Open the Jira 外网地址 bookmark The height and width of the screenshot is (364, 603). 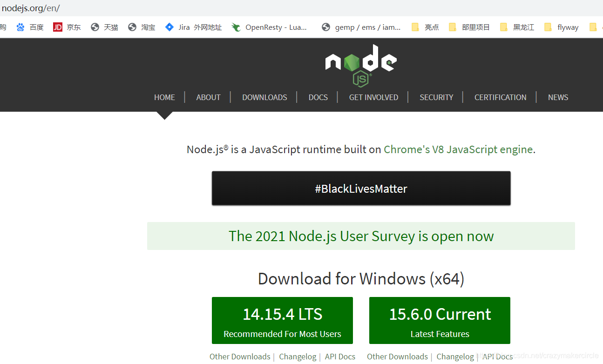tap(193, 27)
